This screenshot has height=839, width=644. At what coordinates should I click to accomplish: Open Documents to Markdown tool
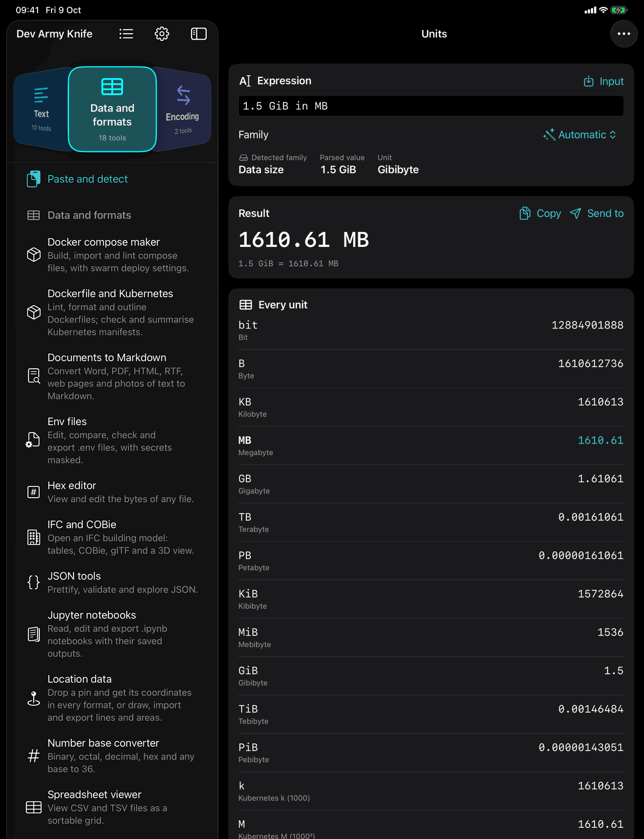pyautogui.click(x=113, y=376)
